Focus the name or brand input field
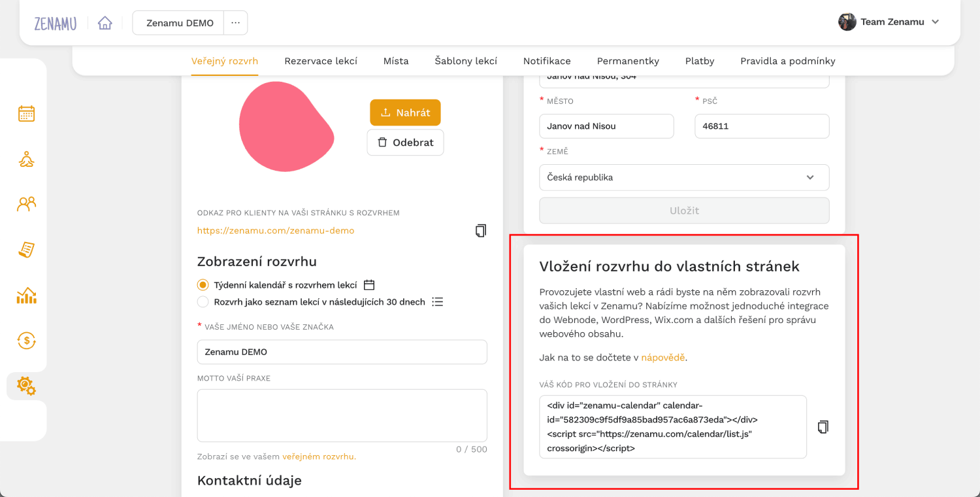 point(342,352)
